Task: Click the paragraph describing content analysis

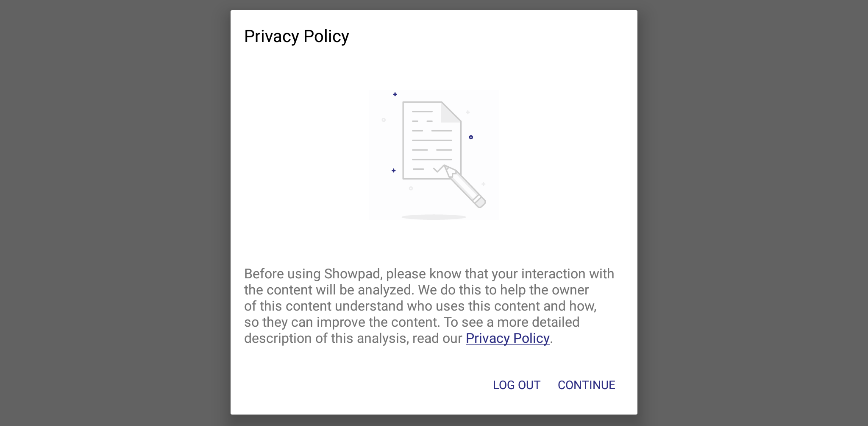Action: tap(429, 305)
